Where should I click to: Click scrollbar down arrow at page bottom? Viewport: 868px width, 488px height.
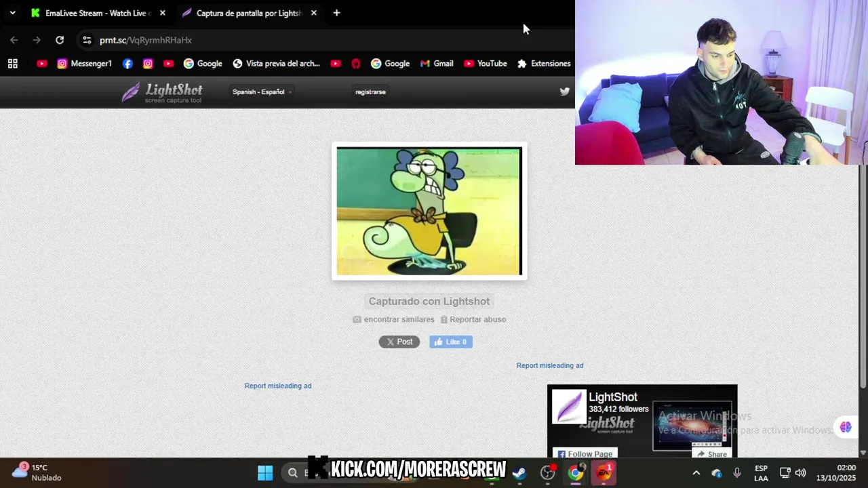point(863,452)
